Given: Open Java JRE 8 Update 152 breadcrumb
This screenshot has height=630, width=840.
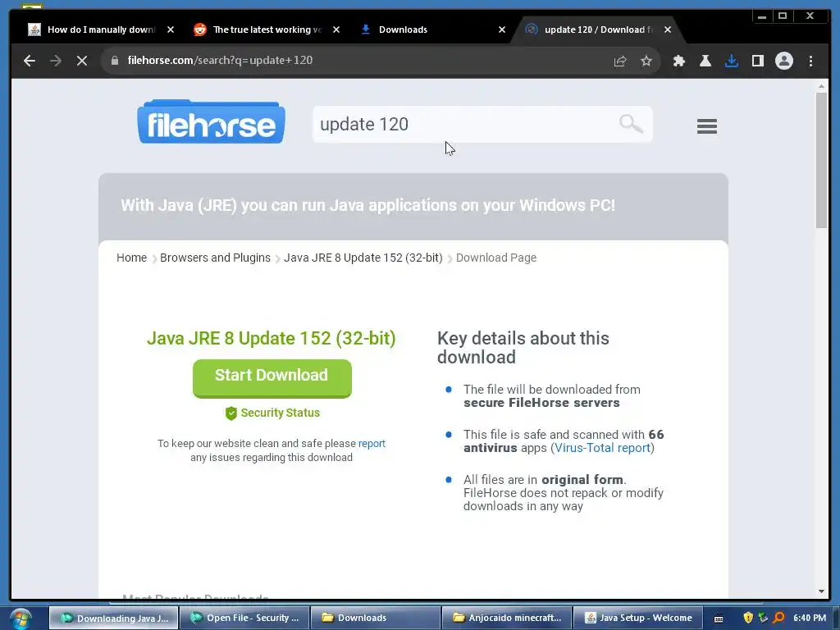Looking at the screenshot, I should pyautogui.click(x=363, y=258).
